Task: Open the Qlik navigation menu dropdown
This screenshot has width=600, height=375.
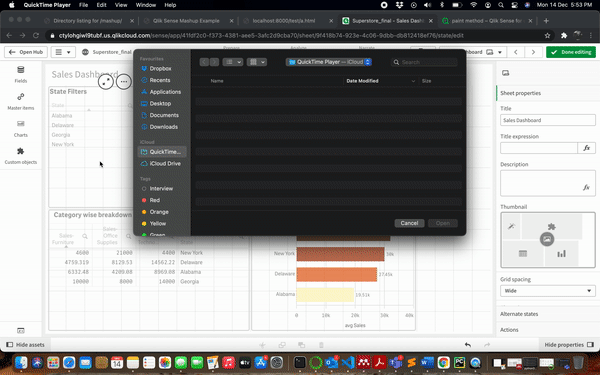Action: 63,52
